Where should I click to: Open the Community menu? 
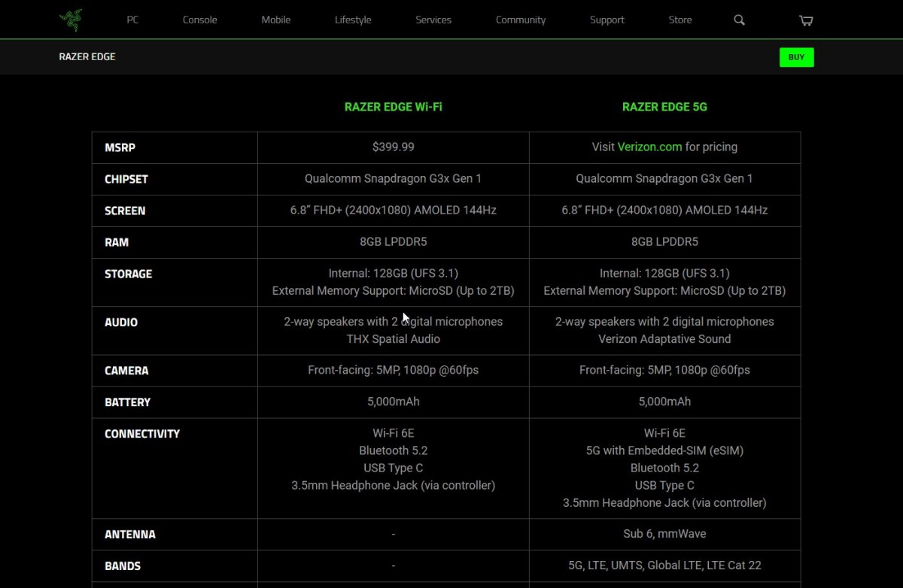[520, 20]
